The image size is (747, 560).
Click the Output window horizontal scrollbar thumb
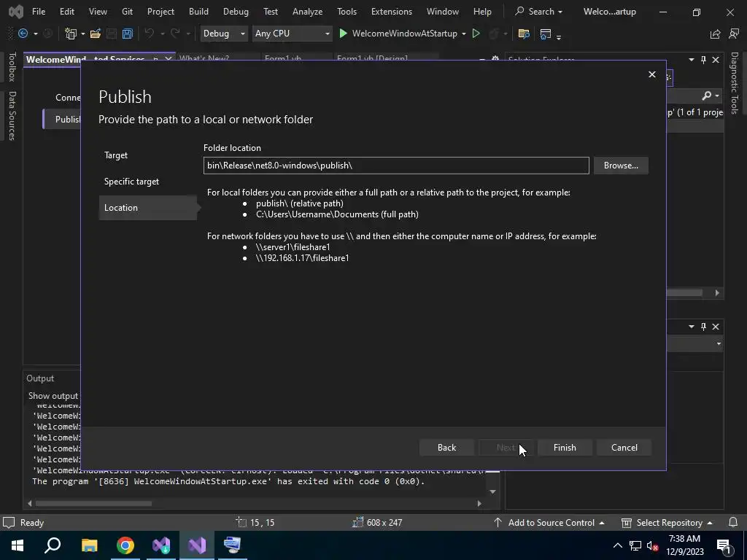(x=93, y=503)
